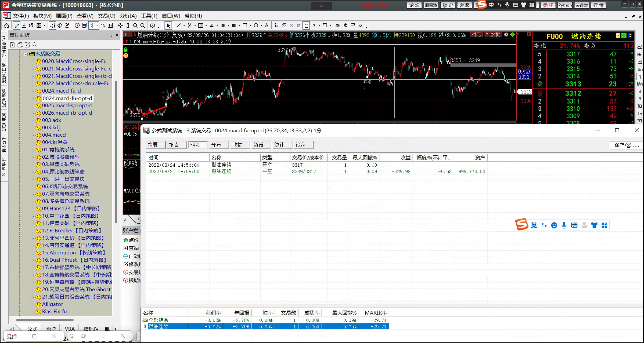644x343 pixels.
Task: Click the 论坛 button in title bar
Action: 414,5
